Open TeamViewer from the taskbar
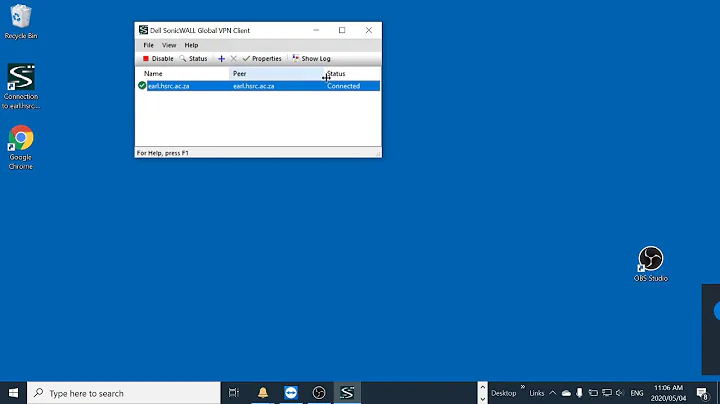This screenshot has height=404, width=720. point(291,393)
